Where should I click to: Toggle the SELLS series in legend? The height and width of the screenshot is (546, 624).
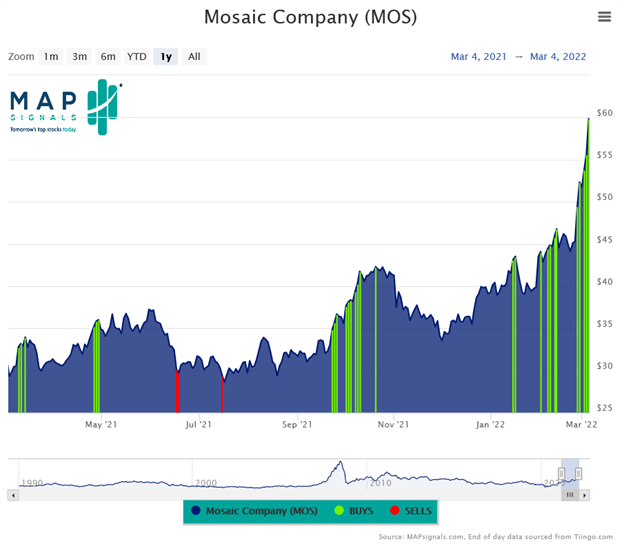click(x=411, y=511)
